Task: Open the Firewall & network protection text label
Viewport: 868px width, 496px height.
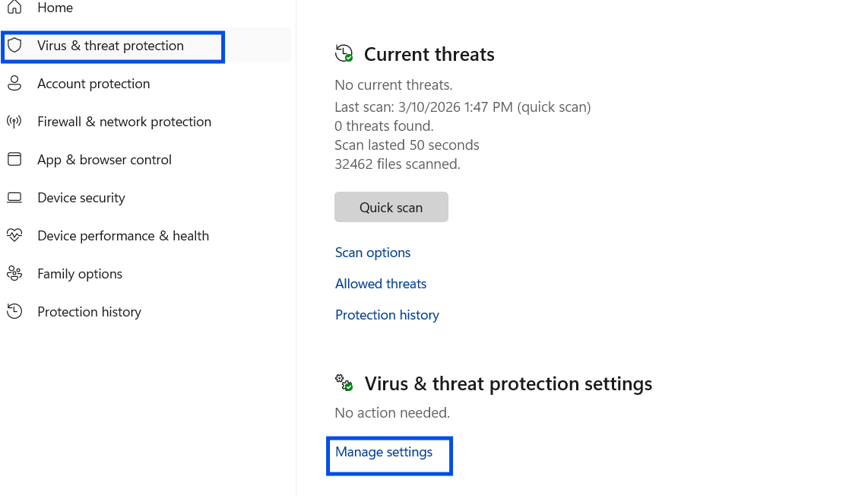Action: click(124, 122)
